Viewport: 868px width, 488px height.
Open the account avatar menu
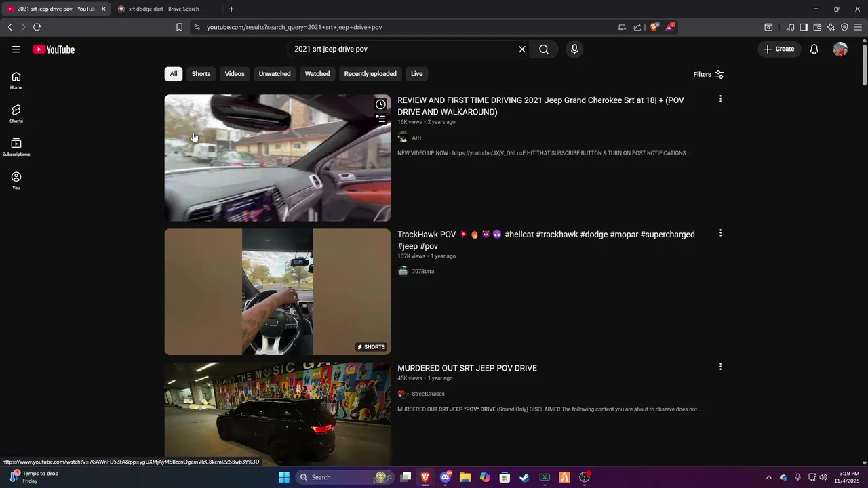coord(840,49)
